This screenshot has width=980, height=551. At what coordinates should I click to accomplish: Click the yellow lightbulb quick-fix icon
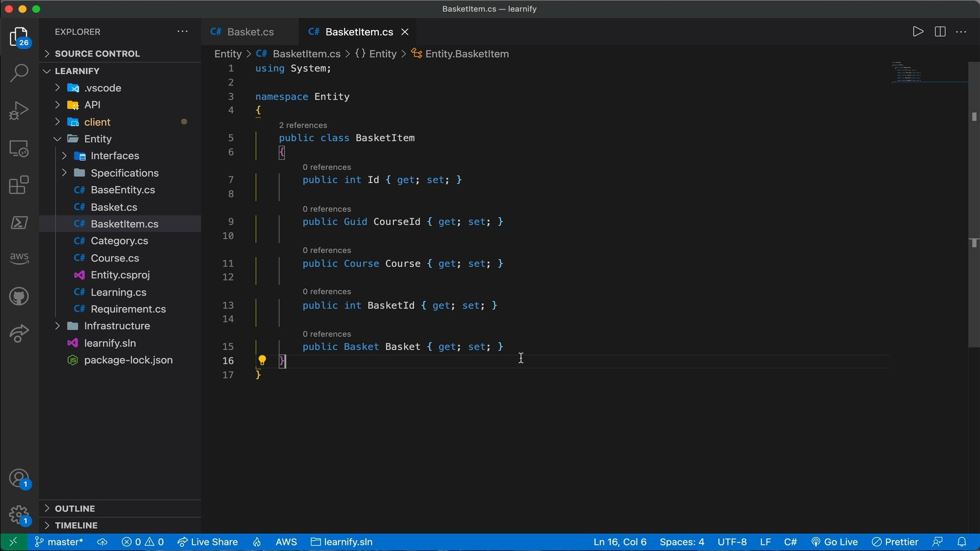(x=262, y=360)
